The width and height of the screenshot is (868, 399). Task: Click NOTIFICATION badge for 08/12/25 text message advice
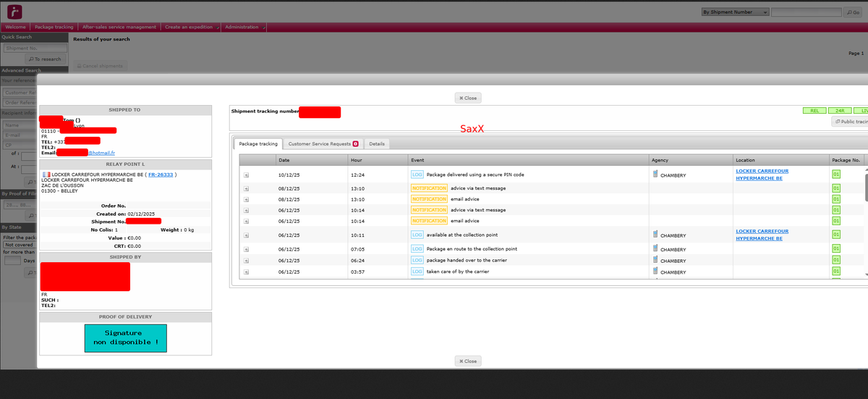[429, 188]
